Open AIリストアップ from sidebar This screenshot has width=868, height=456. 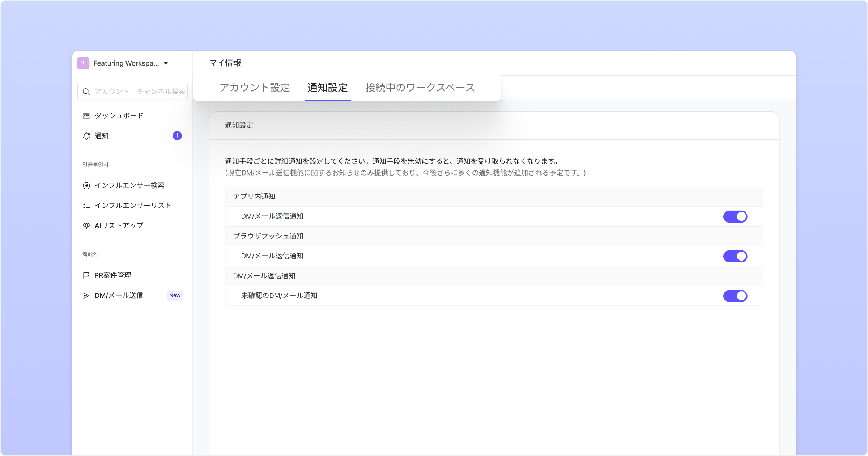pyautogui.click(x=119, y=226)
